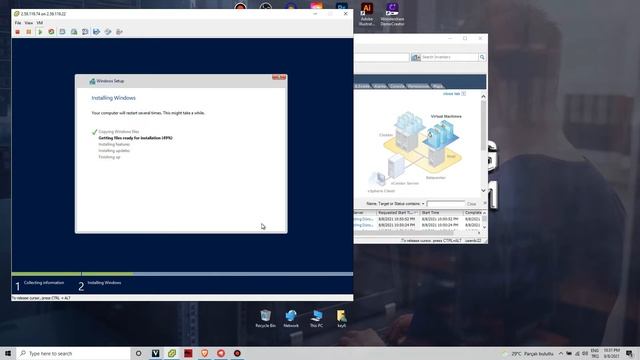Click the CD/DVD connect icon in console toolbar
Image resolution: width=640 pixels, height=360 pixels.
[x=108, y=32]
